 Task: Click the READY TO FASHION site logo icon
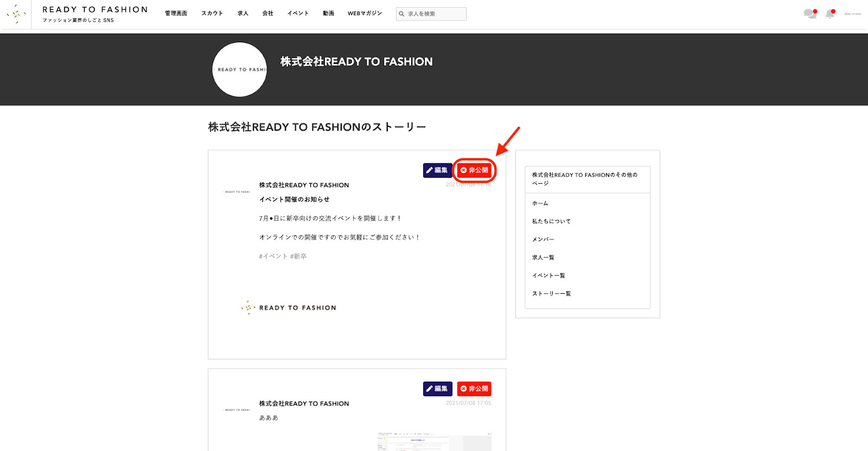16,14
